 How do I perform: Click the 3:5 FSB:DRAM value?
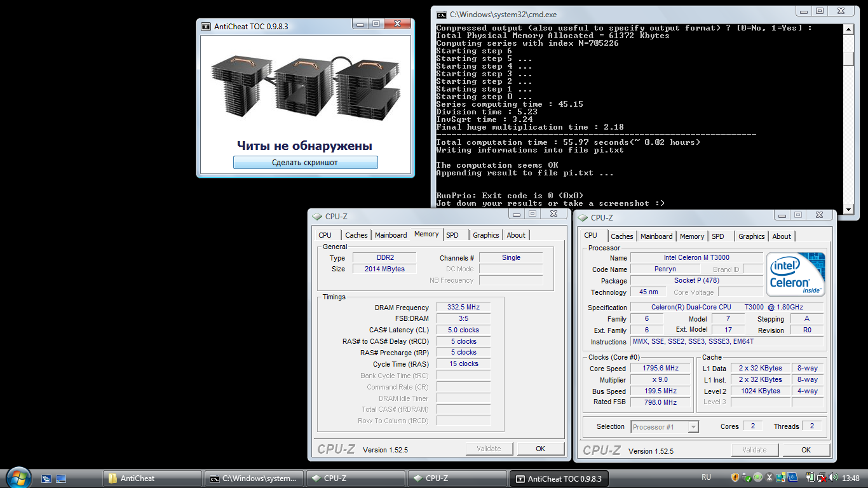coord(463,319)
